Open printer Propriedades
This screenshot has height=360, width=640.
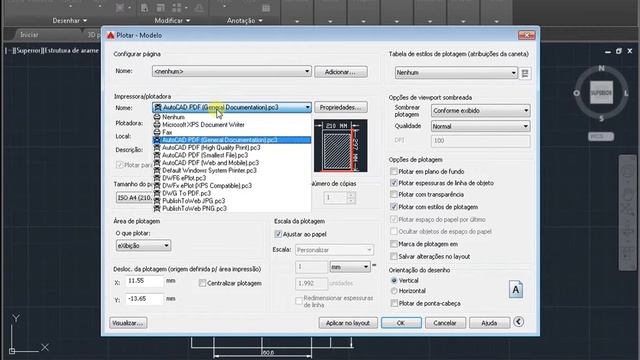tap(341, 107)
